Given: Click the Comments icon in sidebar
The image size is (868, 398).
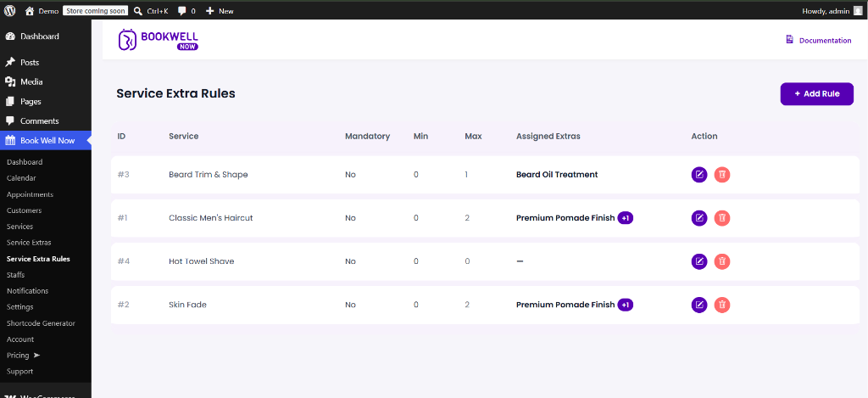Looking at the screenshot, I should pos(10,121).
